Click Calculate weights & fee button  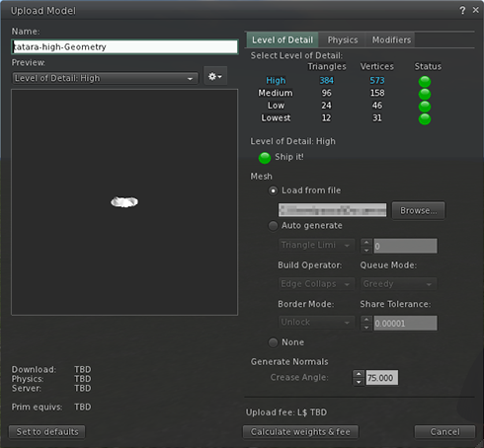coord(300,432)
